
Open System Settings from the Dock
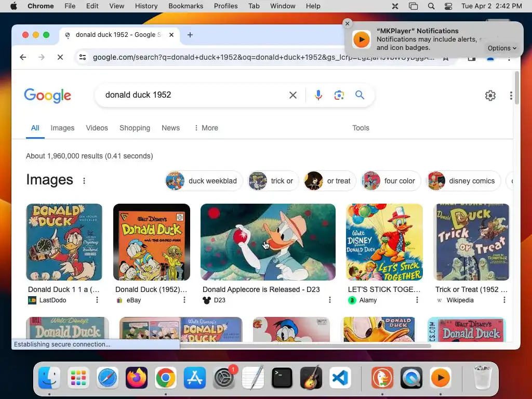224,378
